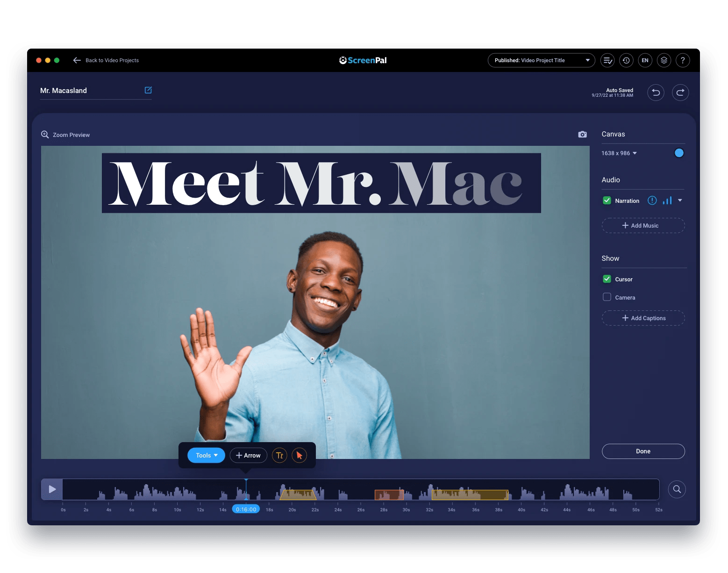Click the narration volume level icon
This screenshot has height=573, width=728.
point(668,201)
